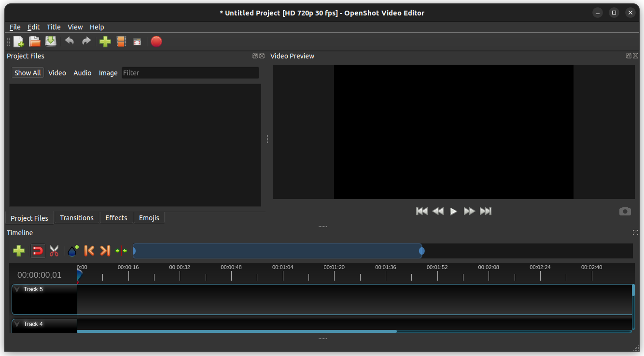This screenshot has width=644, height=356.
Task: Add a marker to the timeline
Action: click(x=72, y=251)
